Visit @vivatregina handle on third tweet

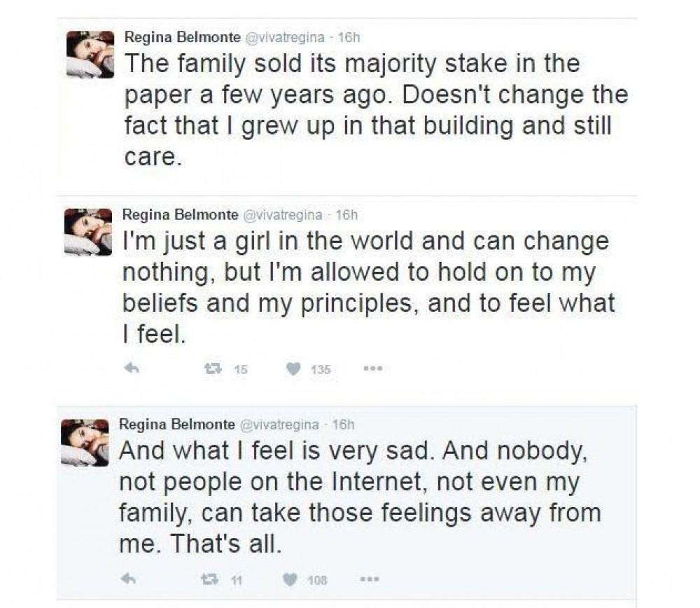coord(279,424)
